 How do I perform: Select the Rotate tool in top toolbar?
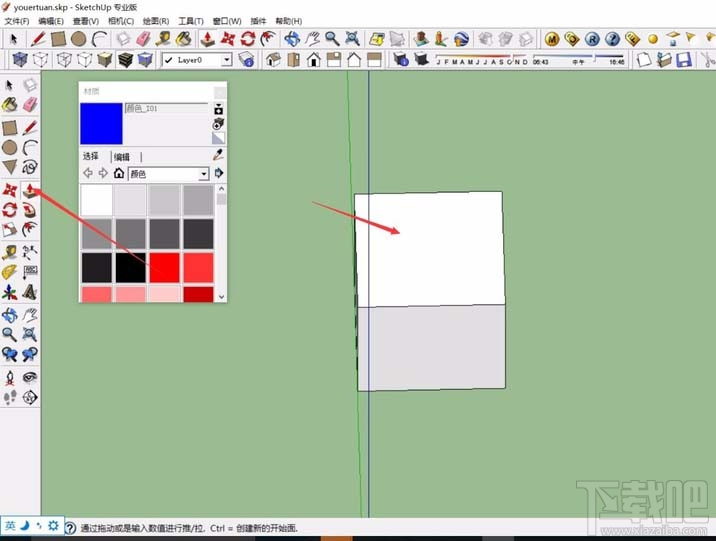247,39
